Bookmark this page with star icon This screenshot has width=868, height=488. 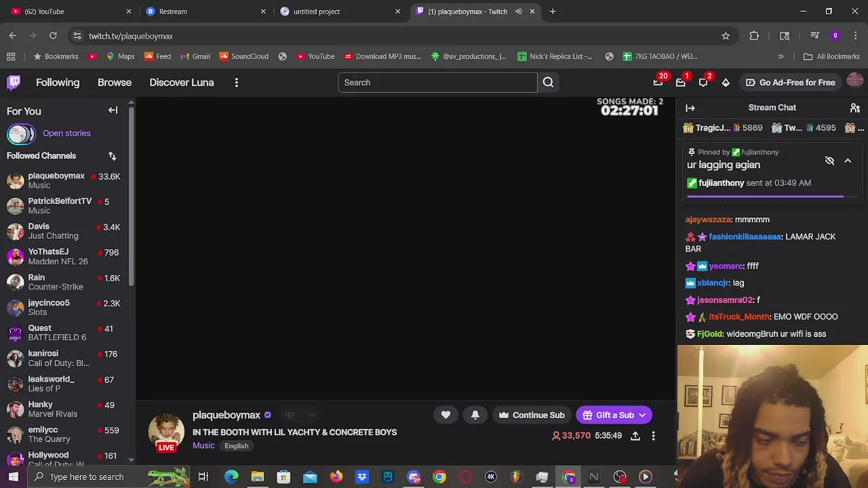click(x=726, y=36)
